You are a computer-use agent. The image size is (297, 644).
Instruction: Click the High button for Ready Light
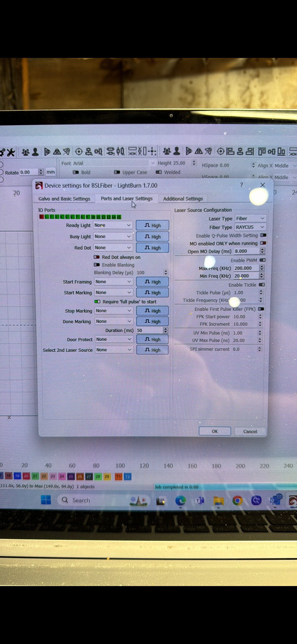(152, 226)
